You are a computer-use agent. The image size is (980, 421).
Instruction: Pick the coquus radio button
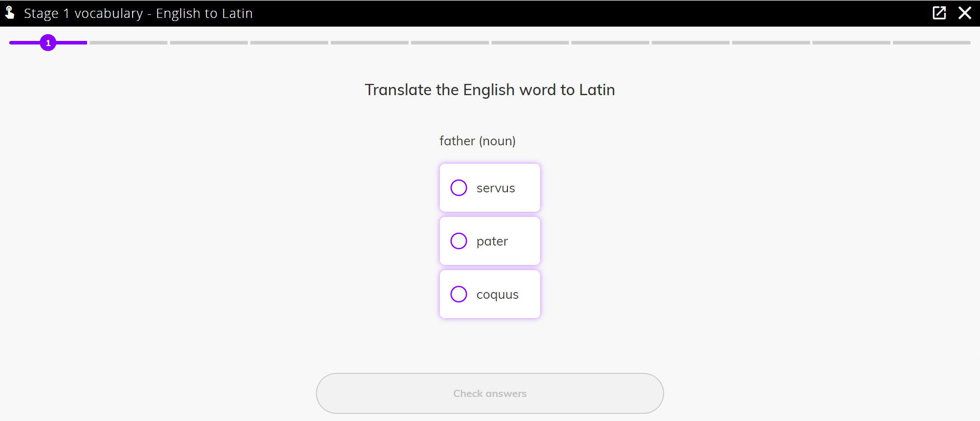[x=459, y=294]
